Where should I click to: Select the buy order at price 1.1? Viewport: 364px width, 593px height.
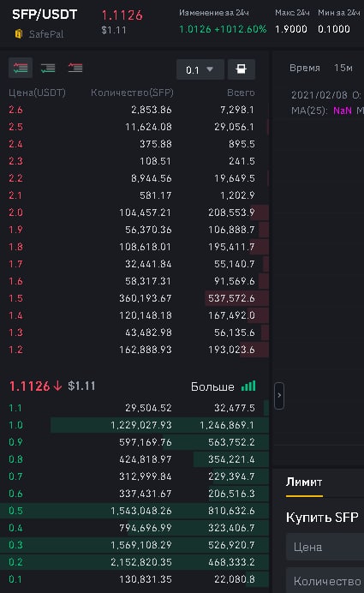pyautogui.click(x=134, y=408)
